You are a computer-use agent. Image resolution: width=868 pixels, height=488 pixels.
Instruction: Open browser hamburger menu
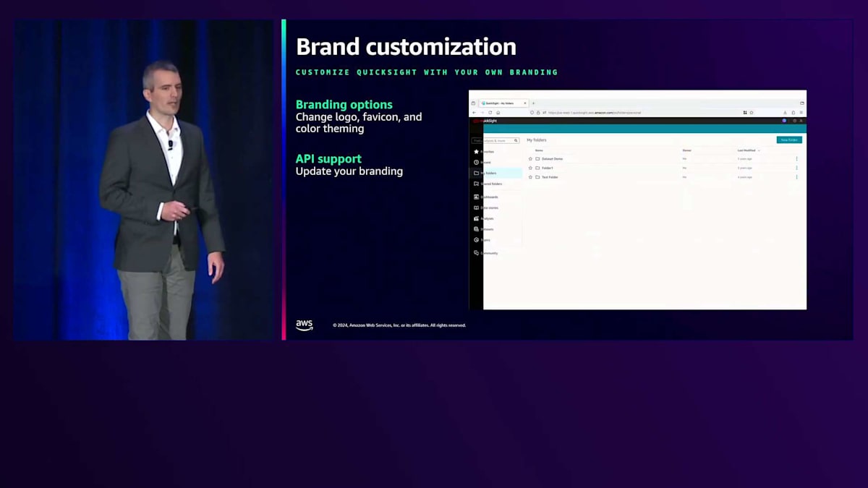pos(801,113)
